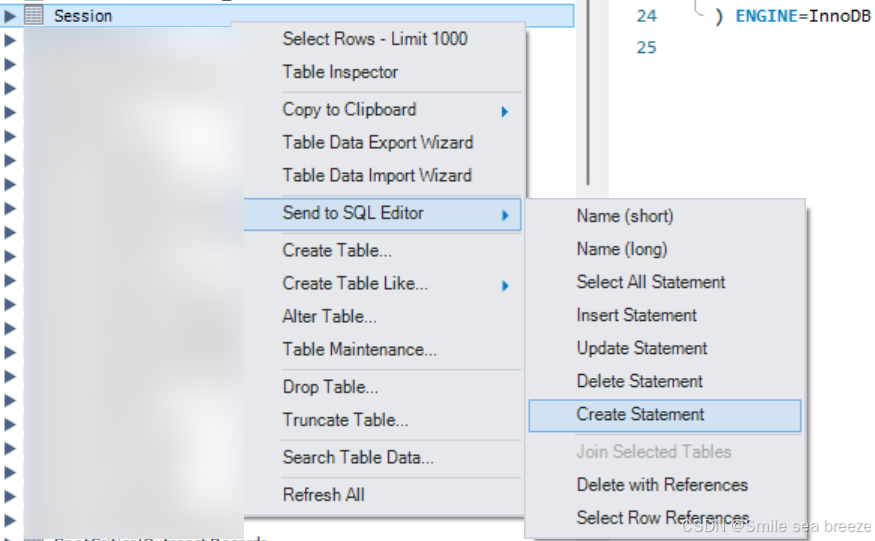Open Table Maintenance... option
The width and height of the screenshot is (875, 541).
click(359, 349)
